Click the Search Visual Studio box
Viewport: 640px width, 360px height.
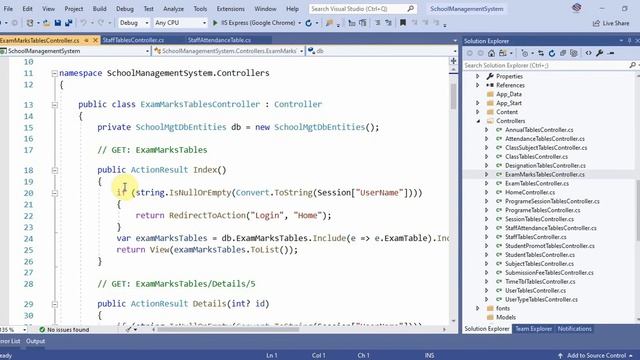362,9
